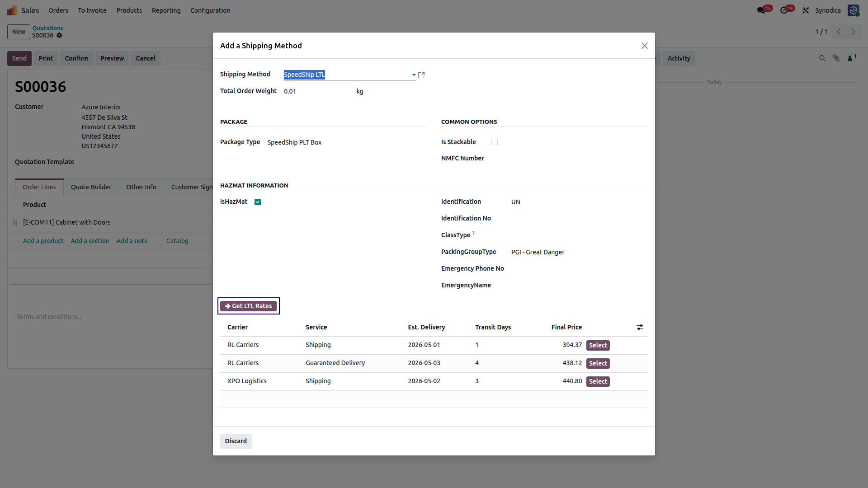Sort by the Transit Days column header
Viewport: 868px width, 488px height.
tap(493, 327)
